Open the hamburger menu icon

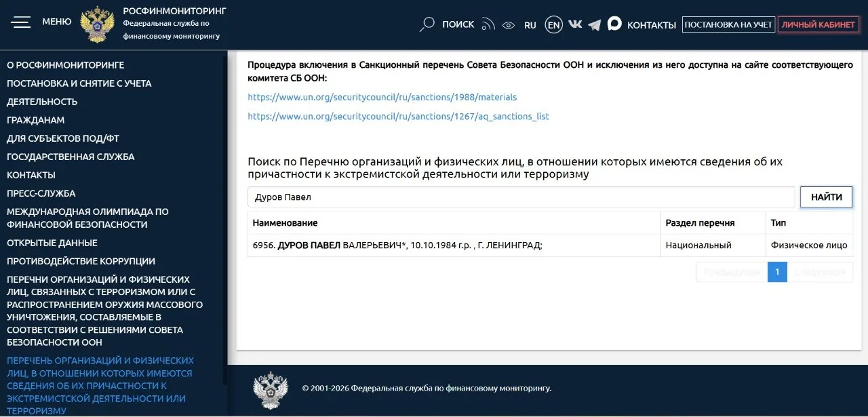(x=21, y=22)
